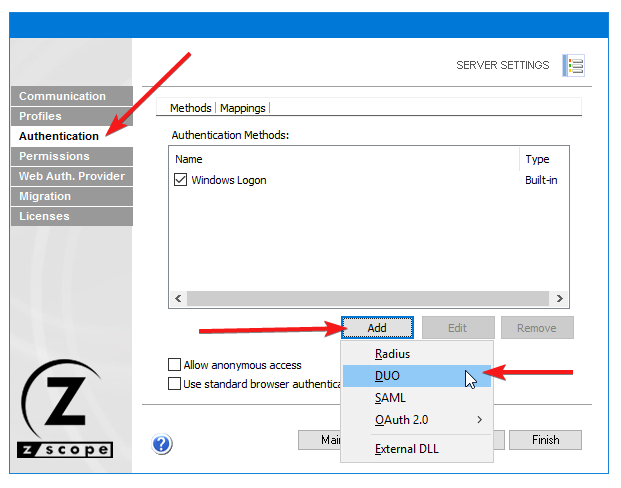Click the Remove button

click(x=537, y=328)
